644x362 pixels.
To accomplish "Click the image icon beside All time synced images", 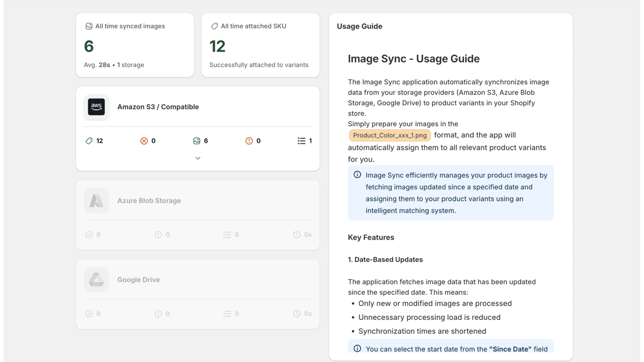I will (x=89, y=26).
